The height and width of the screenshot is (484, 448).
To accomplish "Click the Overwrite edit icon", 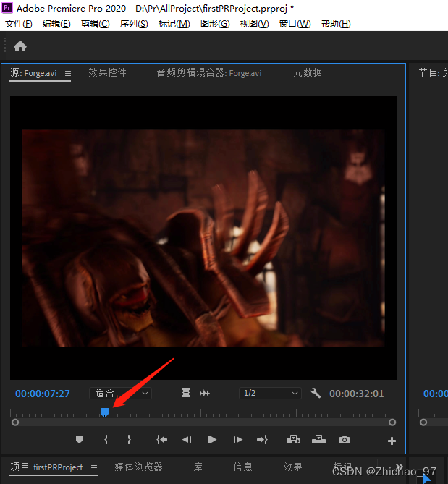I will point(318,439).
